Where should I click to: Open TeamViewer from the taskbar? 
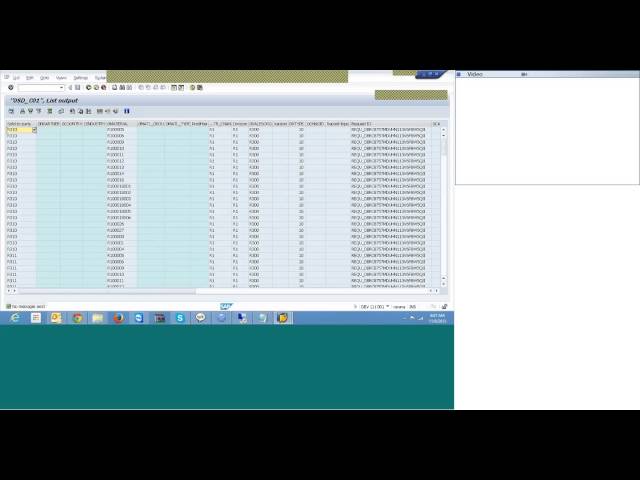139,318
